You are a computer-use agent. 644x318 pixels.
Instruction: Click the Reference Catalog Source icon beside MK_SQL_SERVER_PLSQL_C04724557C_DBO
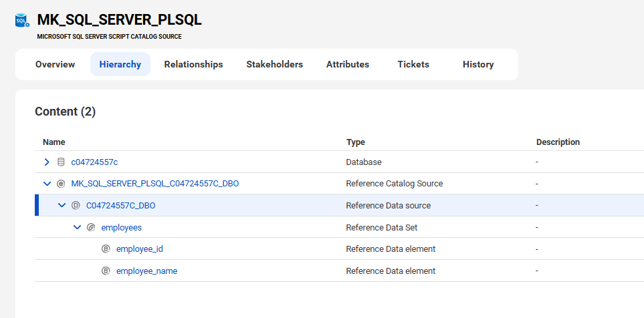point(61,184)
